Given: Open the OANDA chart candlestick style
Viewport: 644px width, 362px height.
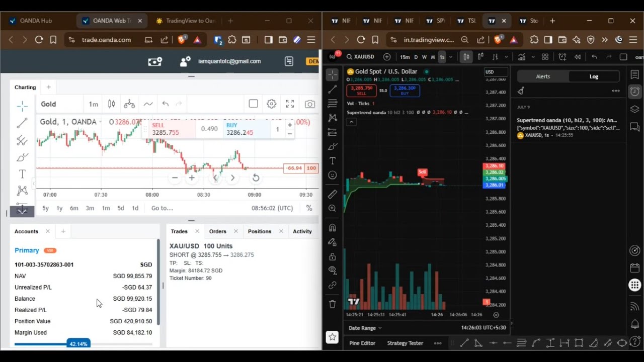Looking at the screenshot, I should (112, 104).
